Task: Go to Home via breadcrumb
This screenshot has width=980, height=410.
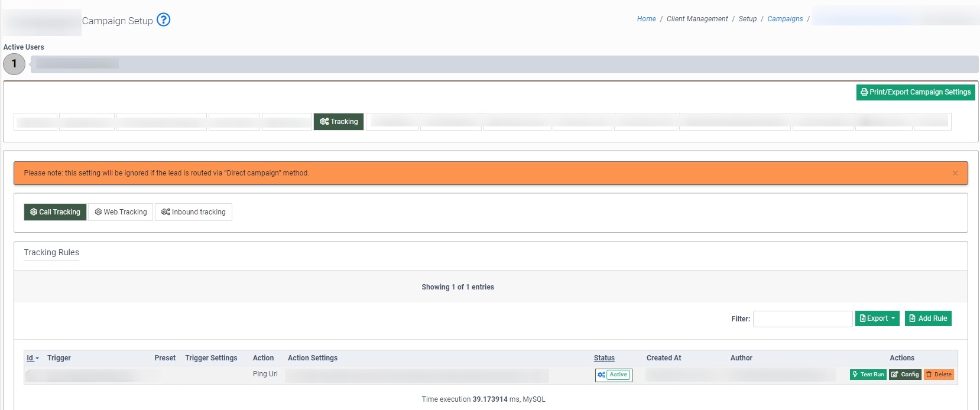Action: pos(646,19)
